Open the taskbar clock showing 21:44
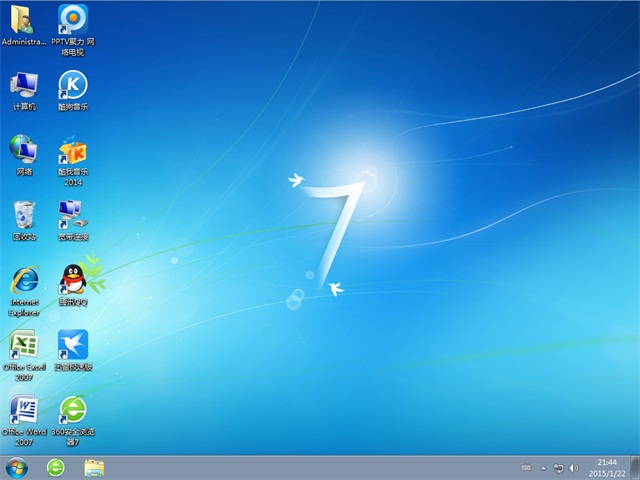 coord(607,467)
